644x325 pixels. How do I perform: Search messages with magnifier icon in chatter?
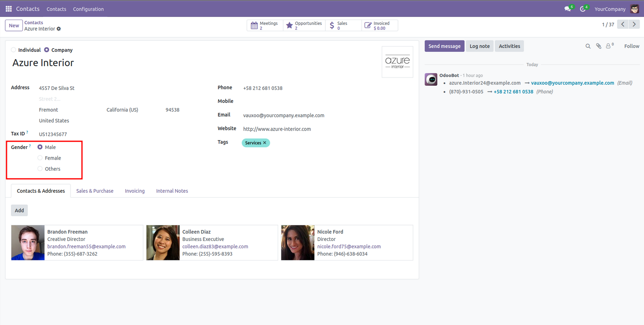(x=588, y=46)
